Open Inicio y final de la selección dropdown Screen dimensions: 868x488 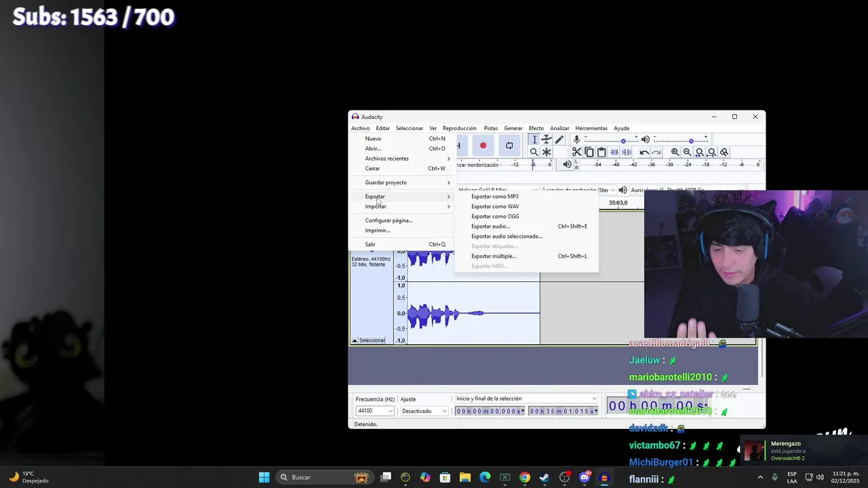tap(526, 399)
